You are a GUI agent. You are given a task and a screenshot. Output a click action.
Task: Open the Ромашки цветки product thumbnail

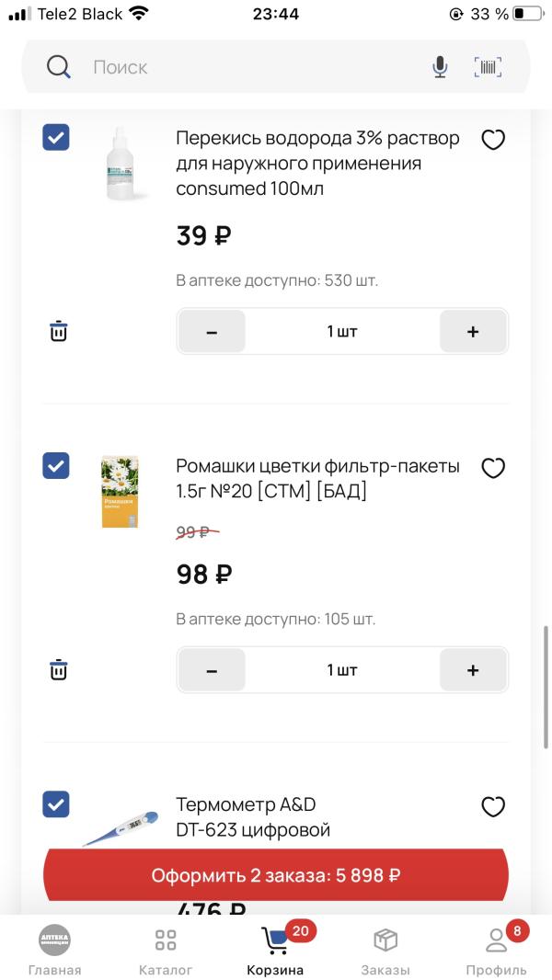120,492
